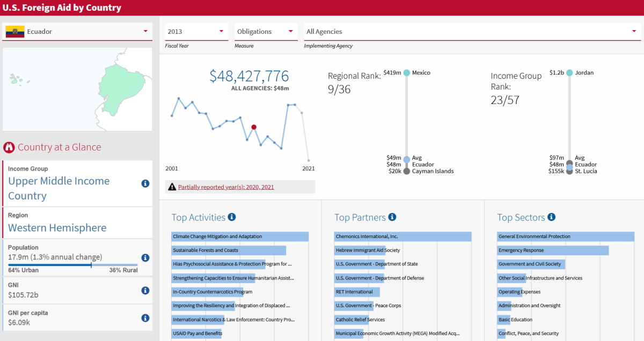Click the Ecuador flag icon

coord(15,32)
